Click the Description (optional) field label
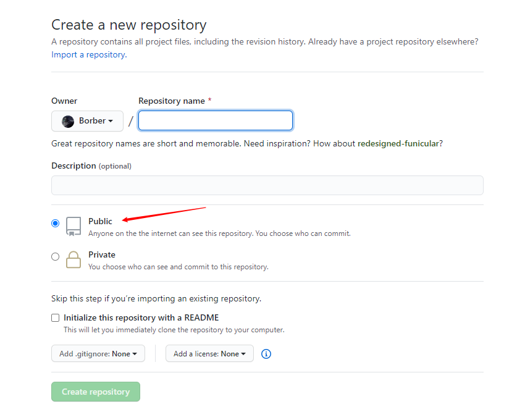Screen dimensions: 525x420 [x=91, y=166]
